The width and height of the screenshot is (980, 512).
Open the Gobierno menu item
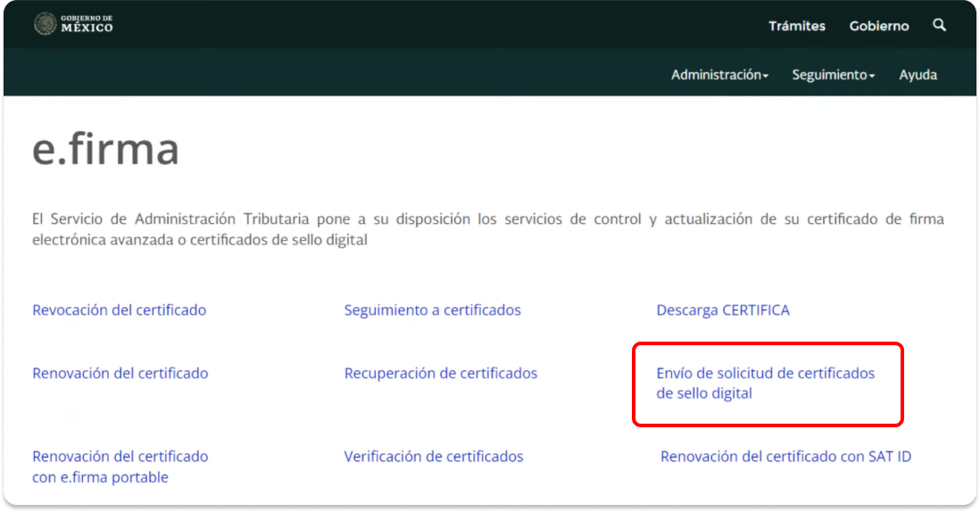879,26
